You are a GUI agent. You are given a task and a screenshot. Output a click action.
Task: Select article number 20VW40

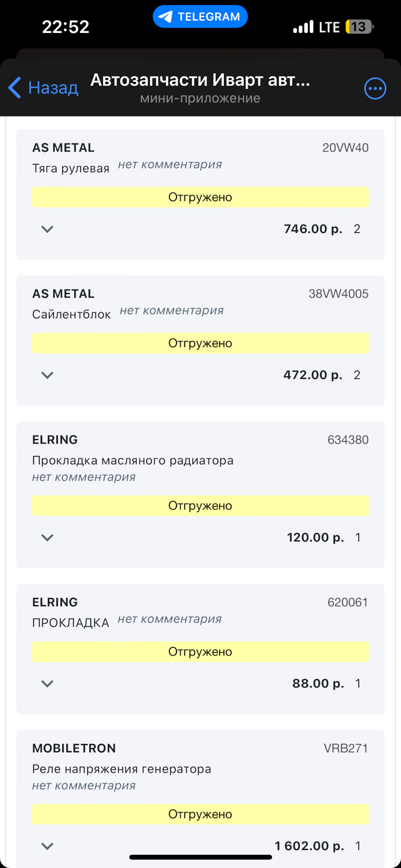point(345,148)
